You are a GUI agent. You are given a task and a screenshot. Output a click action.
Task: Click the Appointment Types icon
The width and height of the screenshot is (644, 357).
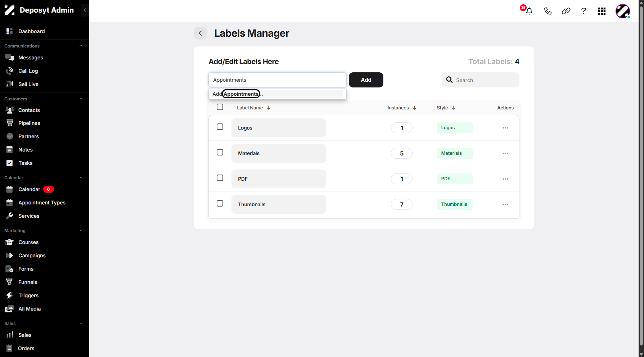click(x=10, y=203)
